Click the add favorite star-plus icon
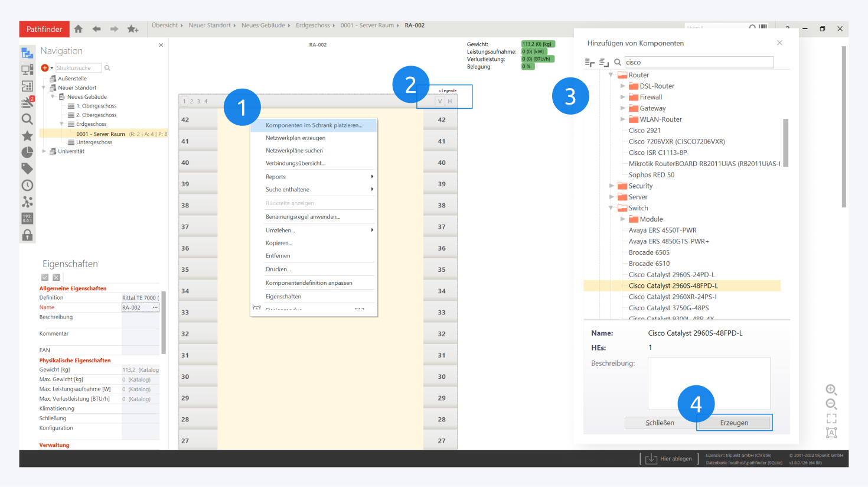The height and width of the screenshot is (487, 868). (x=133, y=29)
